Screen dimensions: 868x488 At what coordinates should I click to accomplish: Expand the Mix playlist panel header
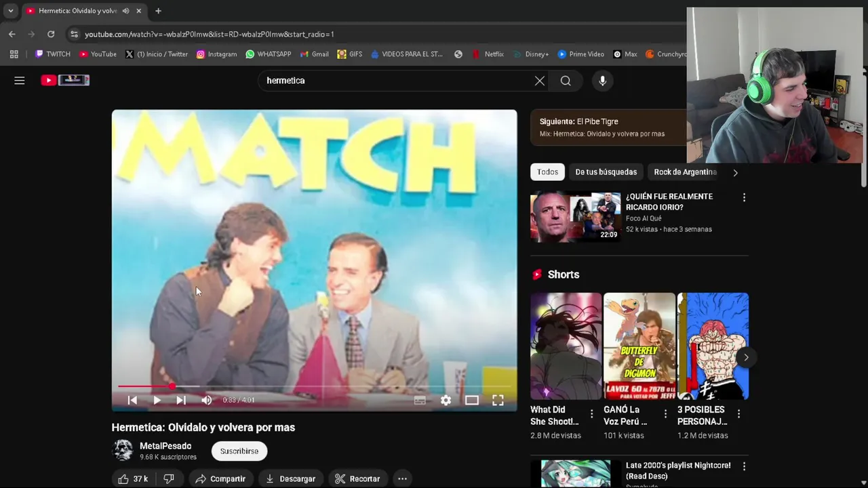608,127
